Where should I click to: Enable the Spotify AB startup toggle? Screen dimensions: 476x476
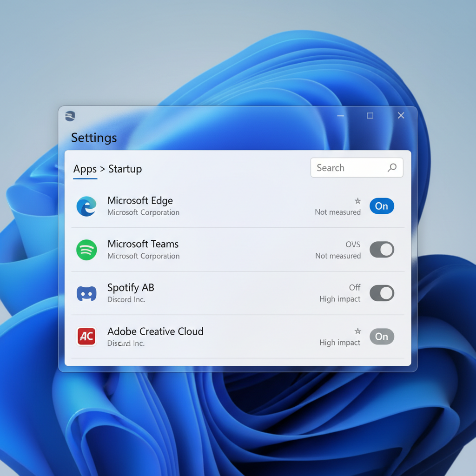click(x=382, y=293)
